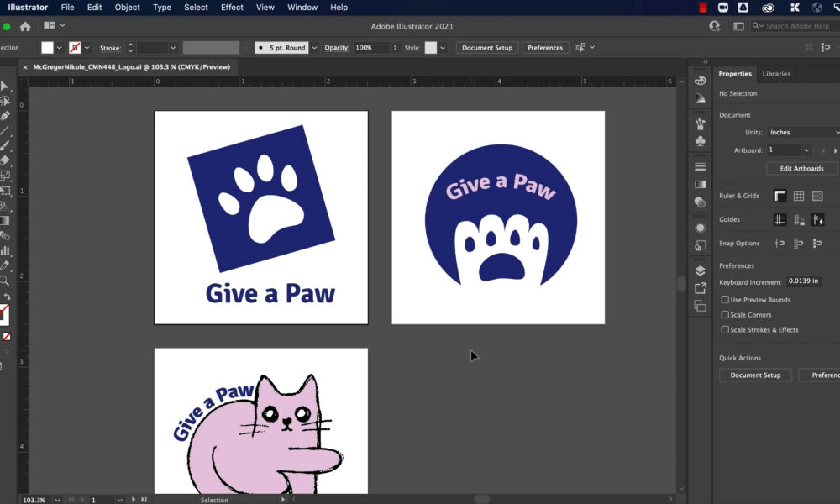Click Document Setup in the control bar

pyautogui.click(x=487, y=48)
